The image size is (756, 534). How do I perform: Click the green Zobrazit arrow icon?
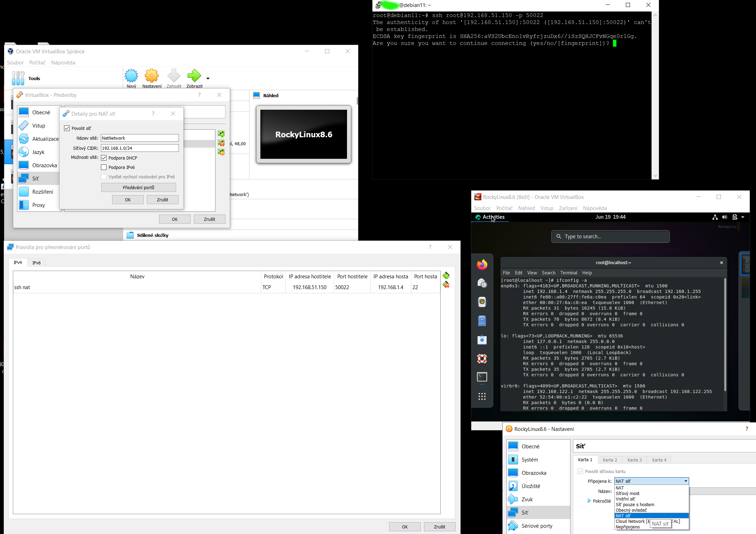(194, 76)
